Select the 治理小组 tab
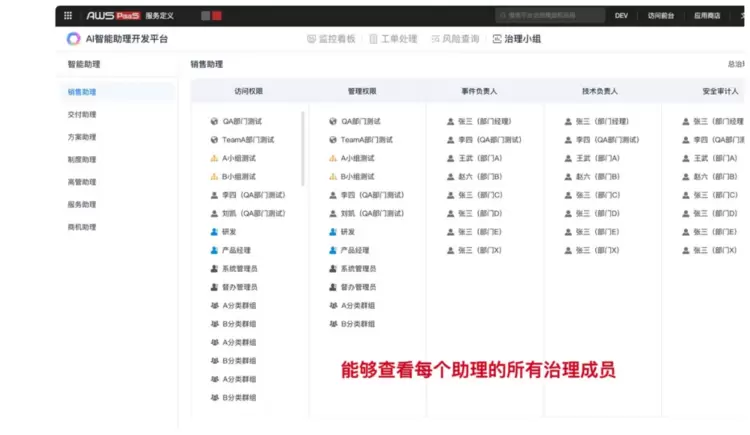750x435 pixels. point(515,39)
